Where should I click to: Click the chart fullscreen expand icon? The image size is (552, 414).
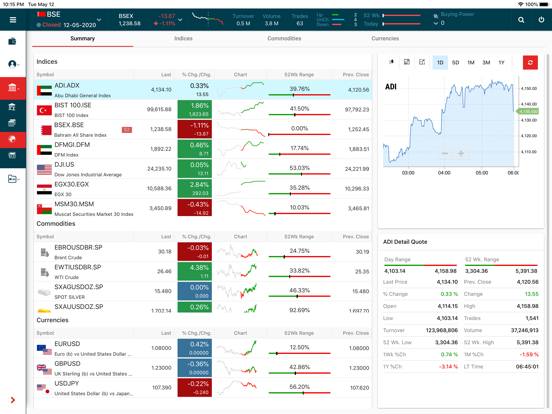pyautogui.click(x=422, y=62)
